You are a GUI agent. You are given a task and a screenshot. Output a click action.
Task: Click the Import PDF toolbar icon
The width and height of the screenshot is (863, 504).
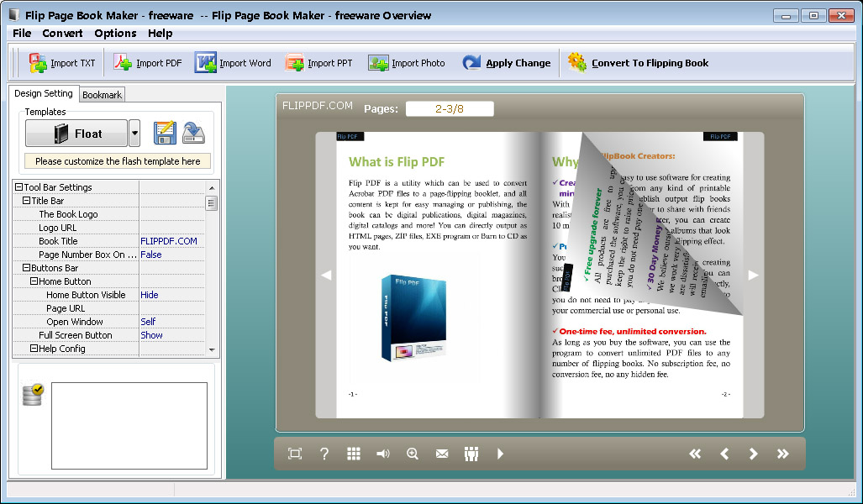click(x=123, y=62)
